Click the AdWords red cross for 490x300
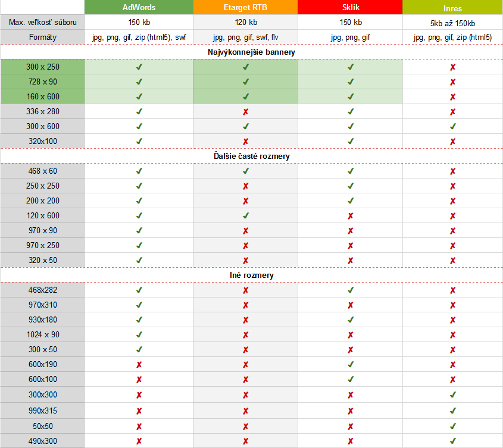 pyautogui.click(x=139, y=441)
